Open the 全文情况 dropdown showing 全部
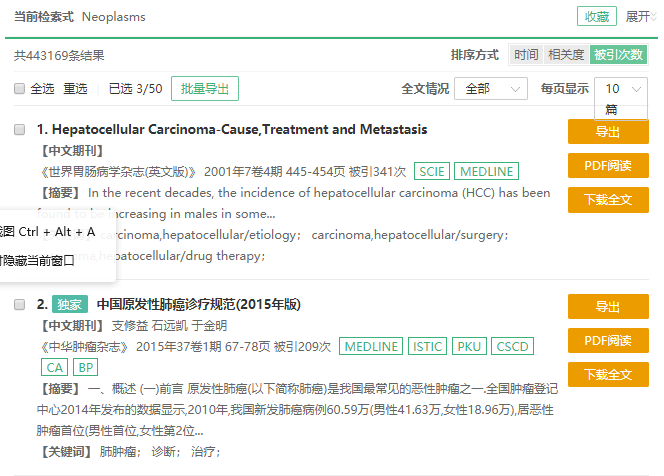Screen dimensions: 664x476 point(491,89)
